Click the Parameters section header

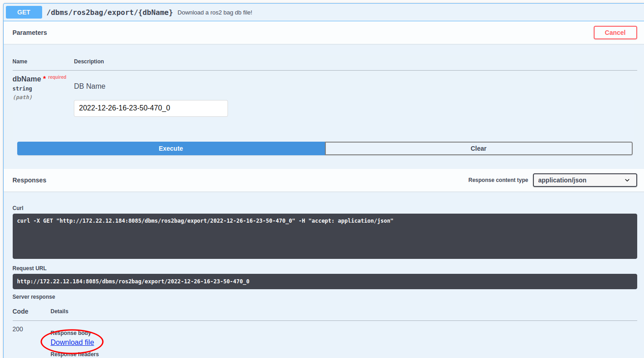29,32
